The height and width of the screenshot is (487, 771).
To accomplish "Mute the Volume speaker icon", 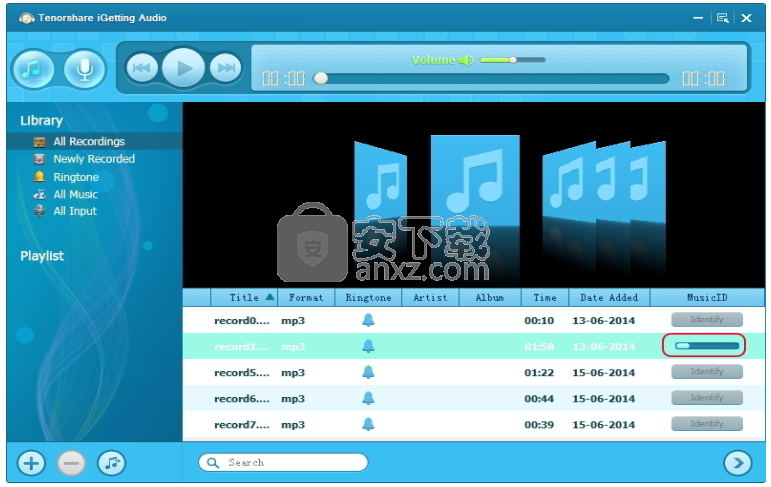I will 466,60.
